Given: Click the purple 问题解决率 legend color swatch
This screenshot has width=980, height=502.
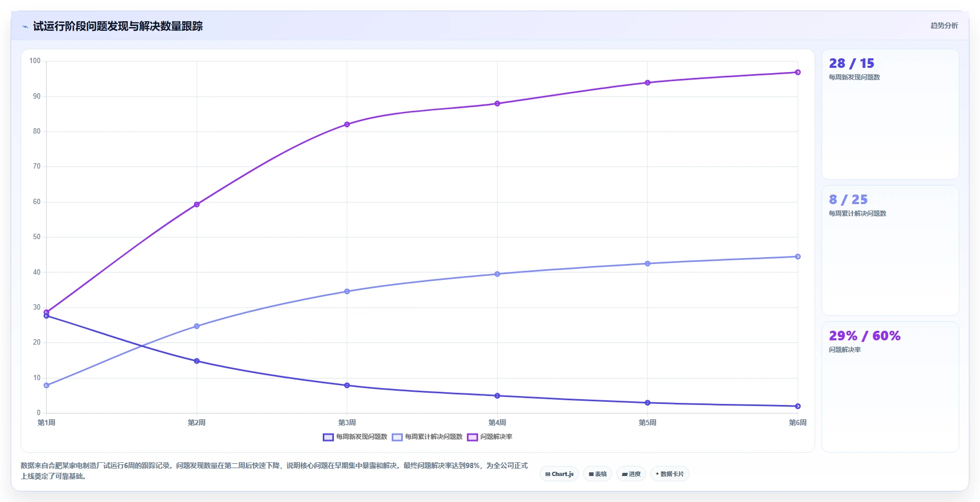Looking at the screenshot, I should click(x=472, y=437).
